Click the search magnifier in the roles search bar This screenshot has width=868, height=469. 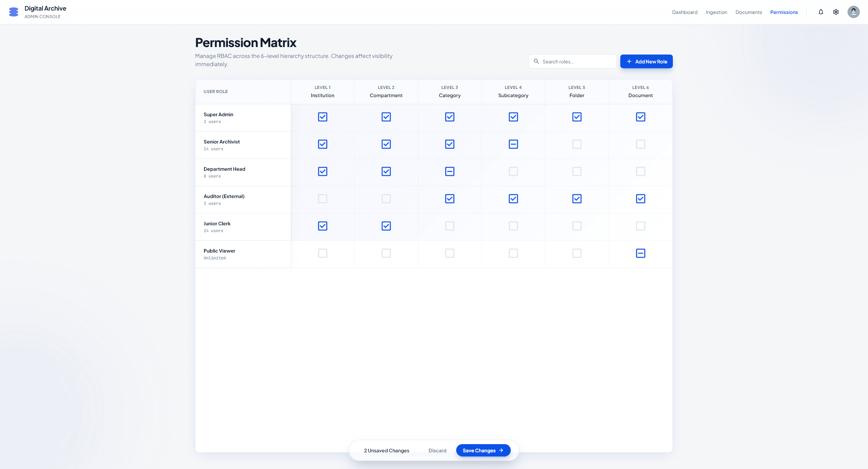tap(537, 61)
